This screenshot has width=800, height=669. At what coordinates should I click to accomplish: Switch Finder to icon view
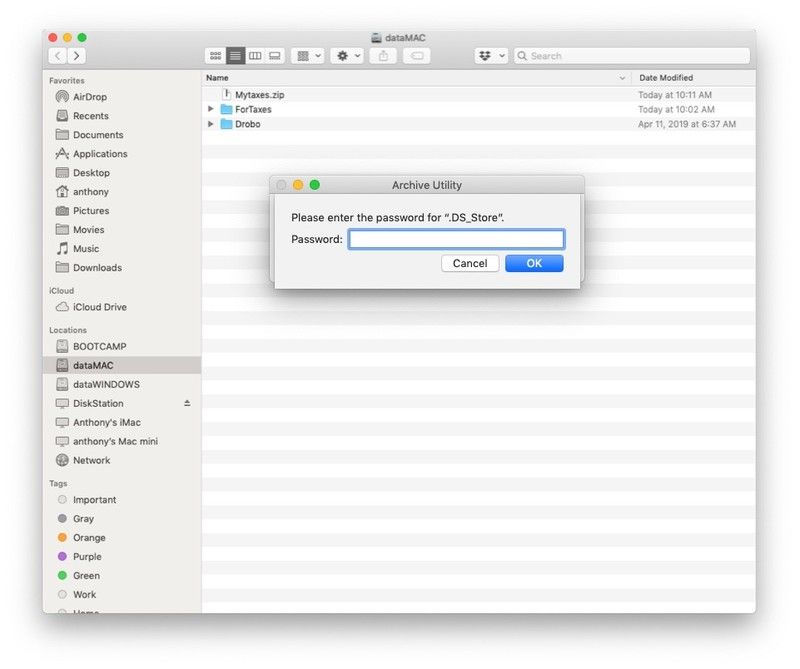215,56
